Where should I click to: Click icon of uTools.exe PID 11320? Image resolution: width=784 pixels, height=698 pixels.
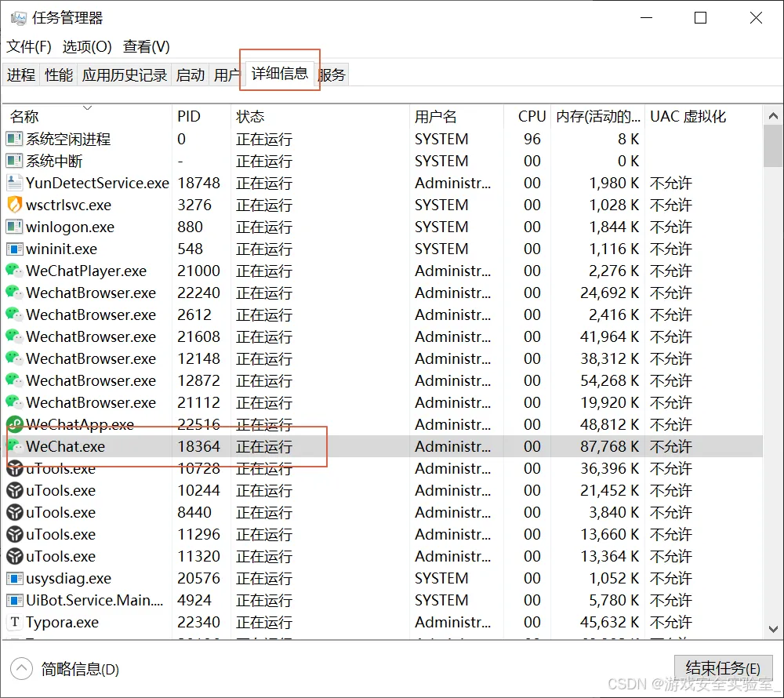(x=15, y=556)
